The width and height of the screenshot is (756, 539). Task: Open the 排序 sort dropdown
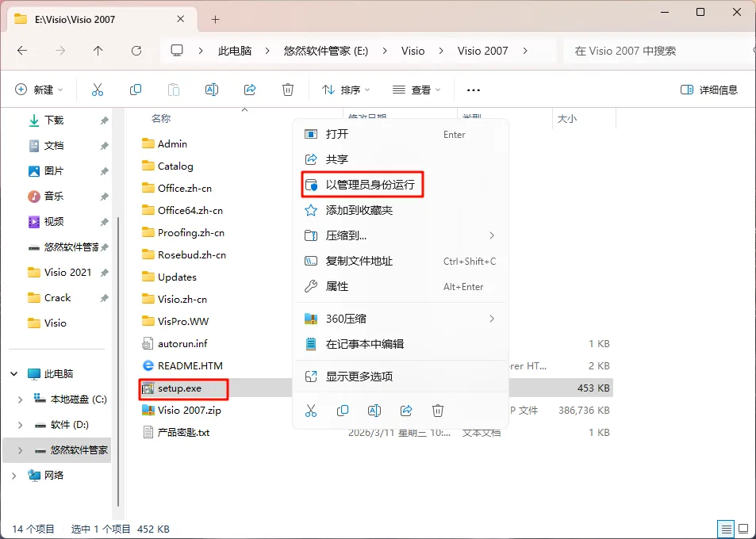346,90
